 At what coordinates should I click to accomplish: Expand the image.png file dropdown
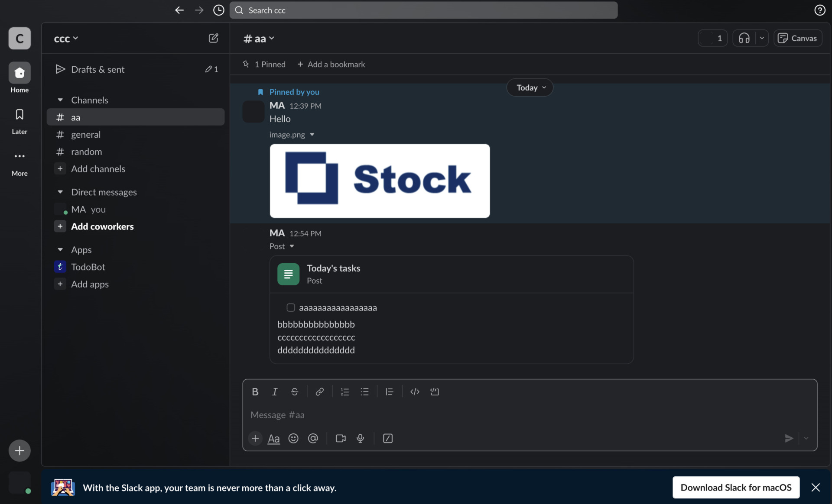[312, 135]
